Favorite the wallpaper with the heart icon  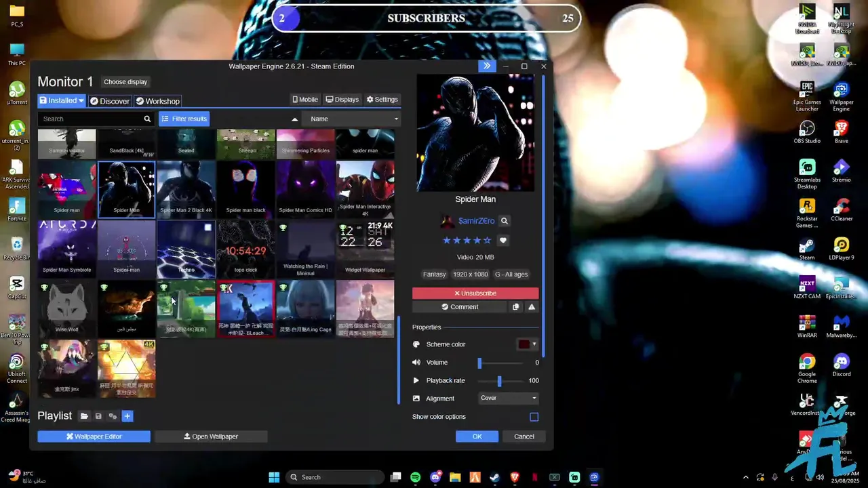point(503,241)
